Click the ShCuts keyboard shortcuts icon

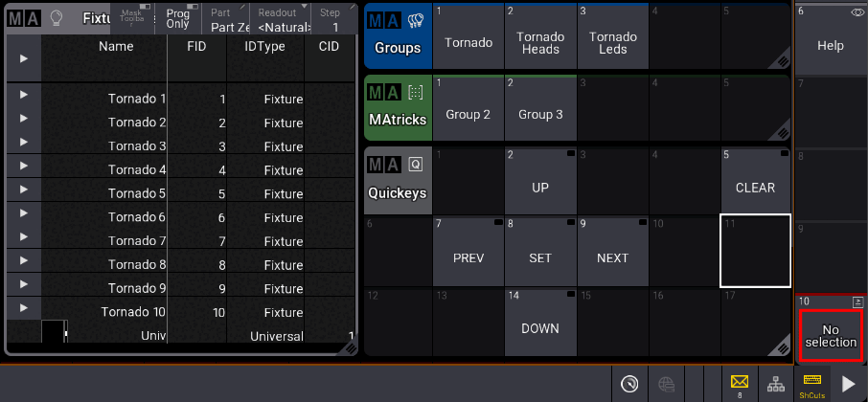[812, 384]
